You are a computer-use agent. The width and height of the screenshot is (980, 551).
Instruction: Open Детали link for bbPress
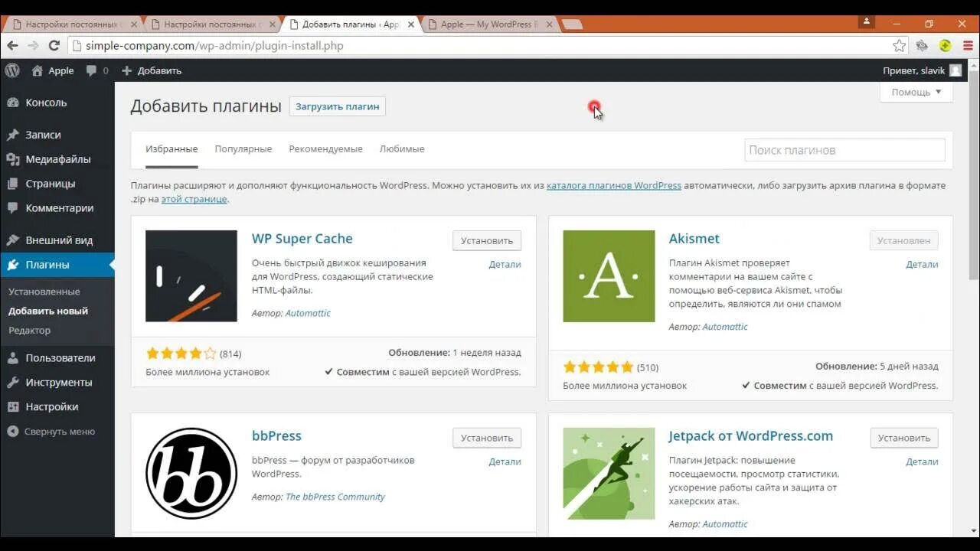pos(505,462)
